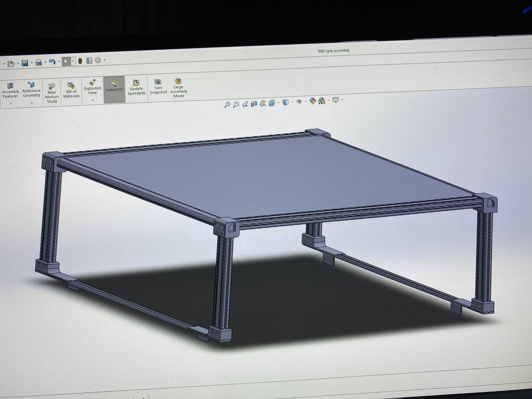Click Section View icon
This screenshot has height=399, width=532.
pyautogui.click(x=254, y=104)
